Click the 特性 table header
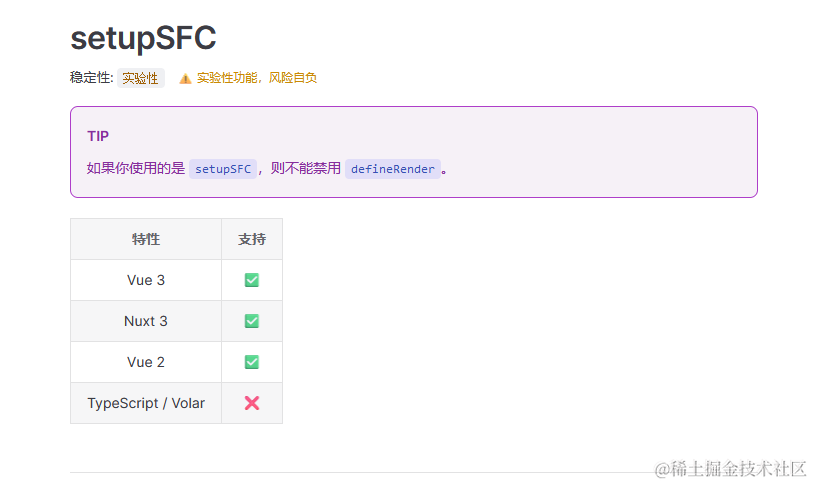The height and width of the screenshot is (485, 813). (x=146, y=239)
